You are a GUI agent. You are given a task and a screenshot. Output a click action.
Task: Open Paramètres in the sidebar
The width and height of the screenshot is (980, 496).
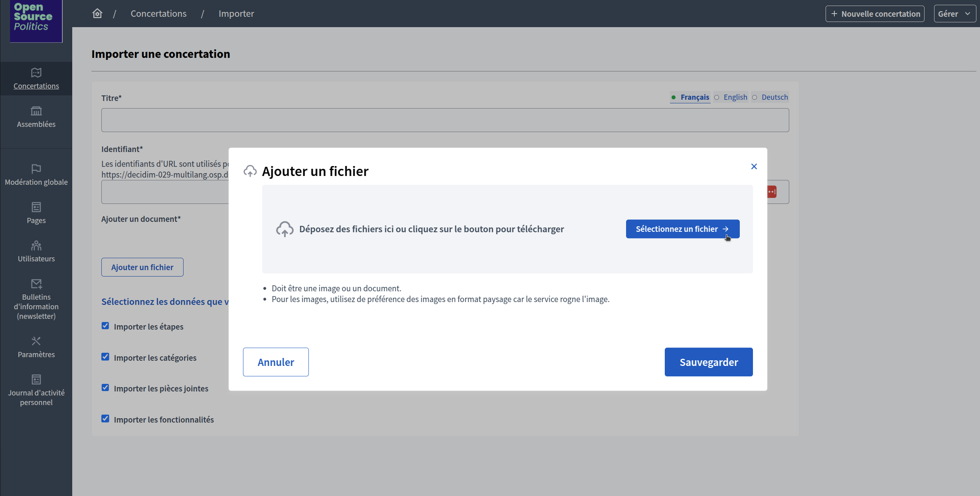tap(36, 347)
